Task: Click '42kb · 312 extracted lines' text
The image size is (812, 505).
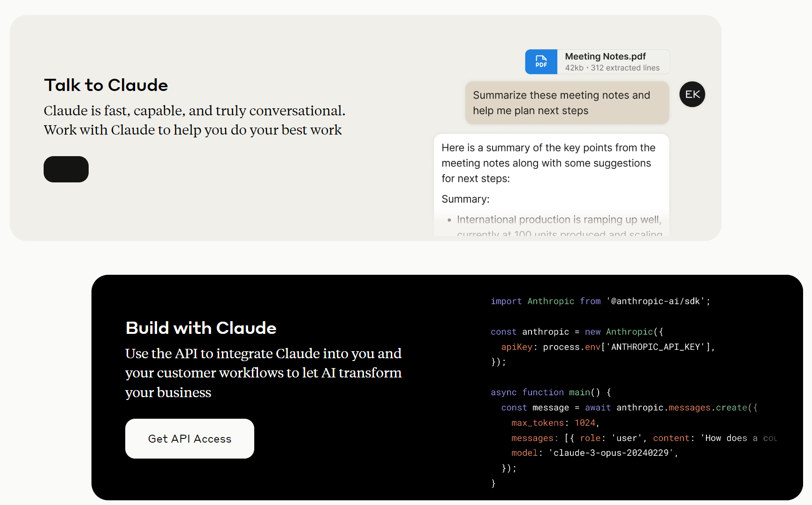Action: [612, 68]
